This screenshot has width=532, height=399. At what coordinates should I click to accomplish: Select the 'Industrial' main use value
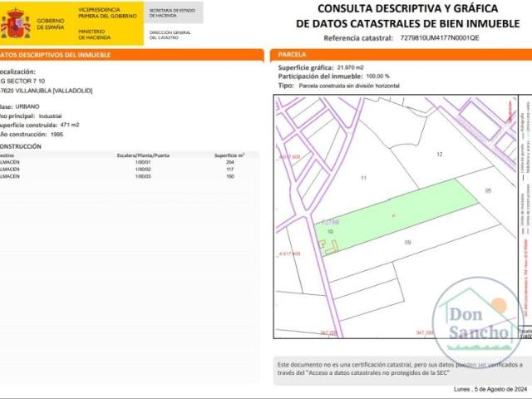coord(50,116)
